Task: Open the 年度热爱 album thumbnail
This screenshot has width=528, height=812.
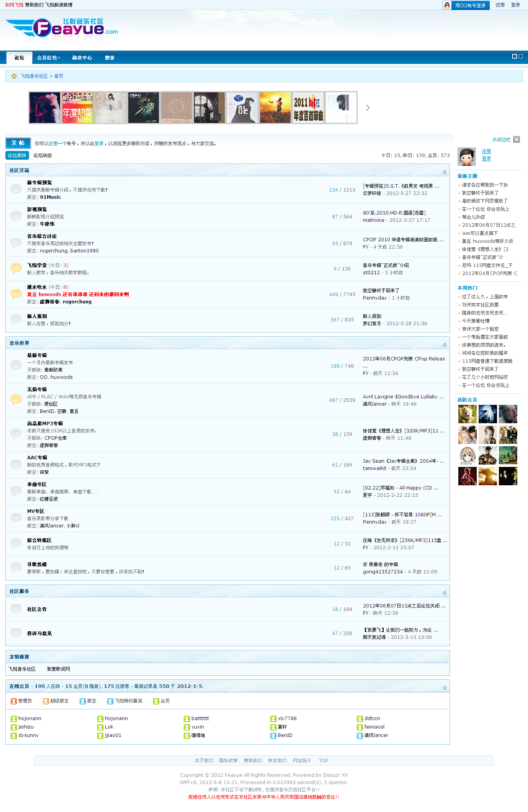Action: (x=78, y=108)
